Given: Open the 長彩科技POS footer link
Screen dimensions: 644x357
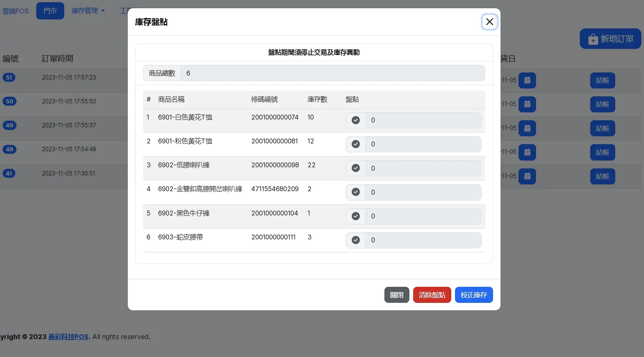Looking at the screenshot, I should pos(68,337).
